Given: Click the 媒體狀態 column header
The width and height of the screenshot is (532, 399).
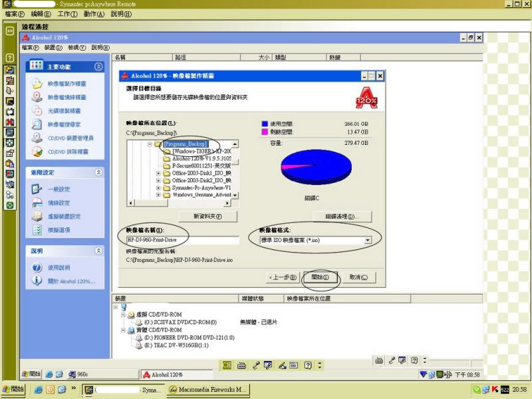Looking at the screenshot, I should pos(261,299).
